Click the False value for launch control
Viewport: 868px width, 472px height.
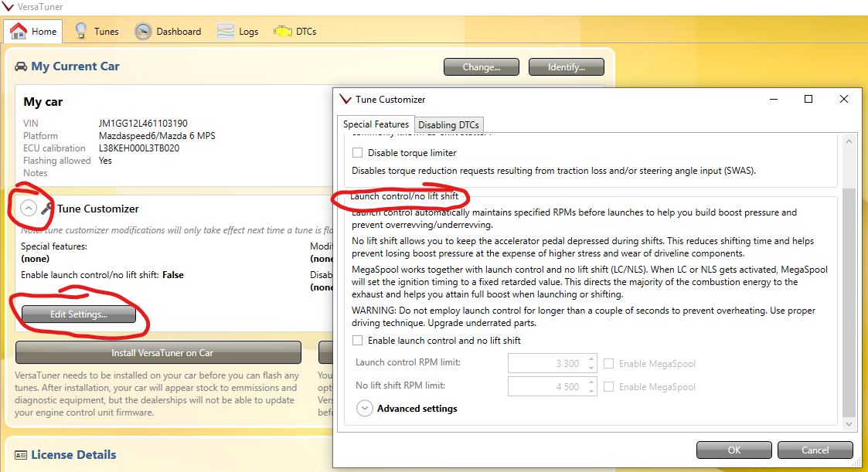[172, 275]
